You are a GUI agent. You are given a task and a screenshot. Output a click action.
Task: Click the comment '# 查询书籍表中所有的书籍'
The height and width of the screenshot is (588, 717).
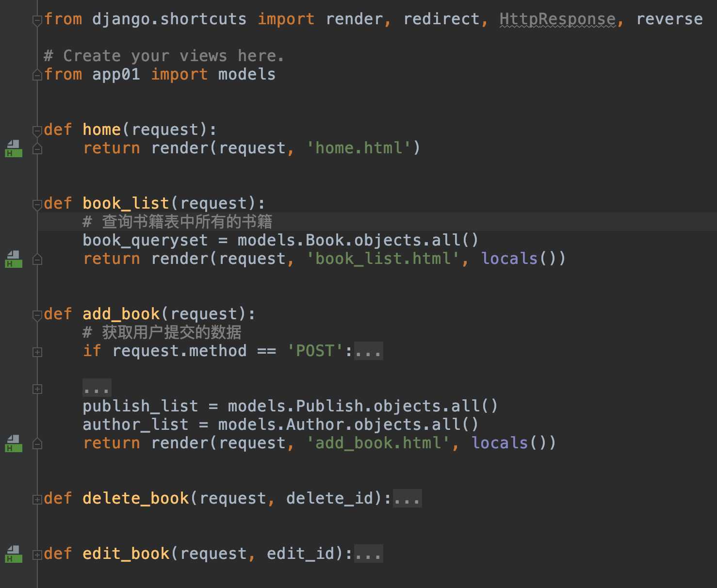click(x=177, y=222)
